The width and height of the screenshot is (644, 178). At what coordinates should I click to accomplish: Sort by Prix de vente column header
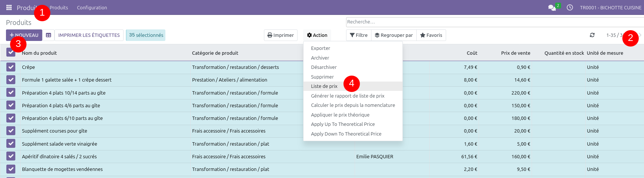(x=515, y=53)
